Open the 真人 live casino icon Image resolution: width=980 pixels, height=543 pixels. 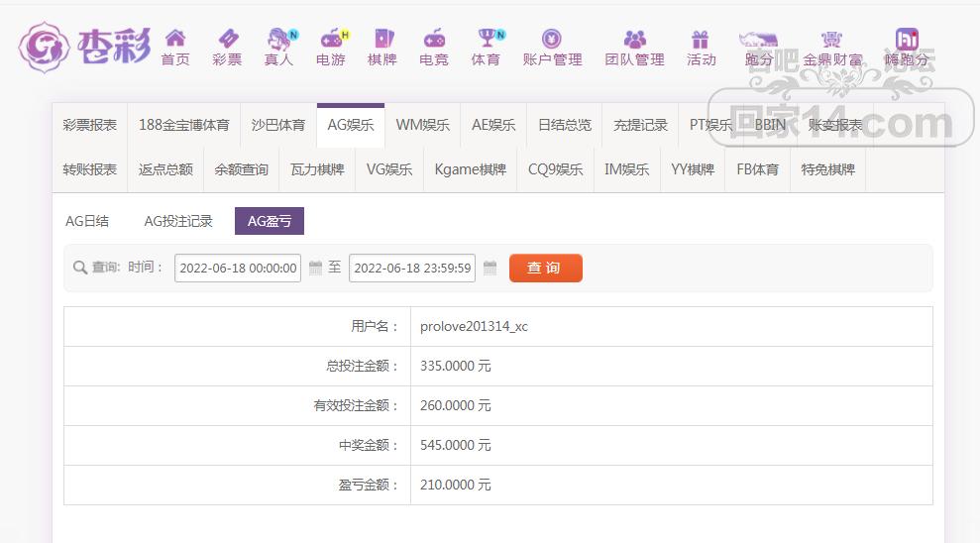coord(279,39)
